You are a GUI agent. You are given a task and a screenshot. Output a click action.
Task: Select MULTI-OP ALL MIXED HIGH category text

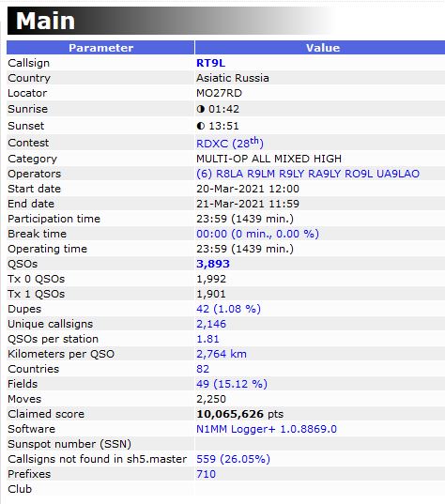pos(269,159)
